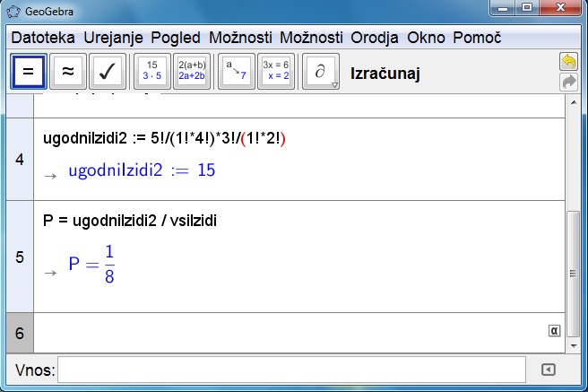Open the alpha symbol table in row 6
588x392 pixels.
point(554,330)
